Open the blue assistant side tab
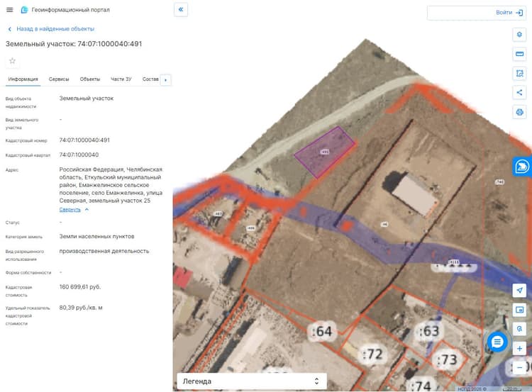The image size is (532, 392). [x=522, y=167]
